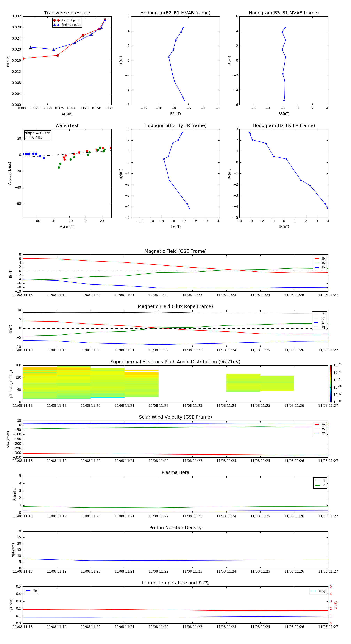351x644 pixels.
Task: Click the "WalenTest" plot title
Action: tap(67, 125)
